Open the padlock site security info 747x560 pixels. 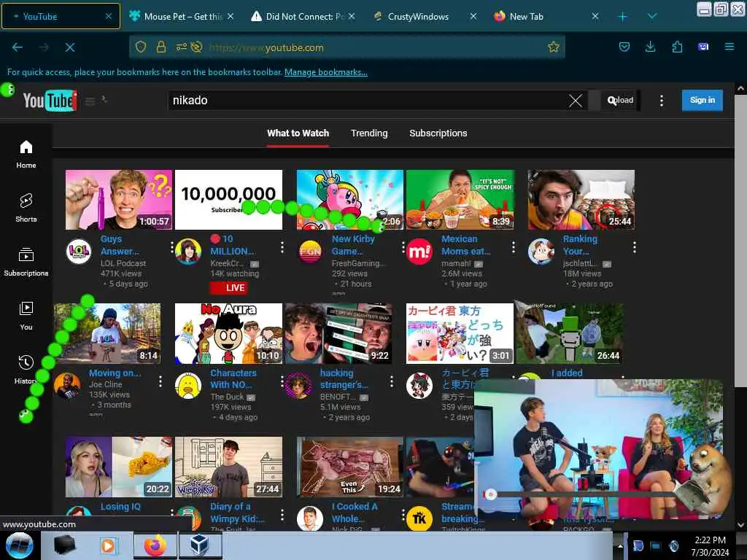[161, 47]
